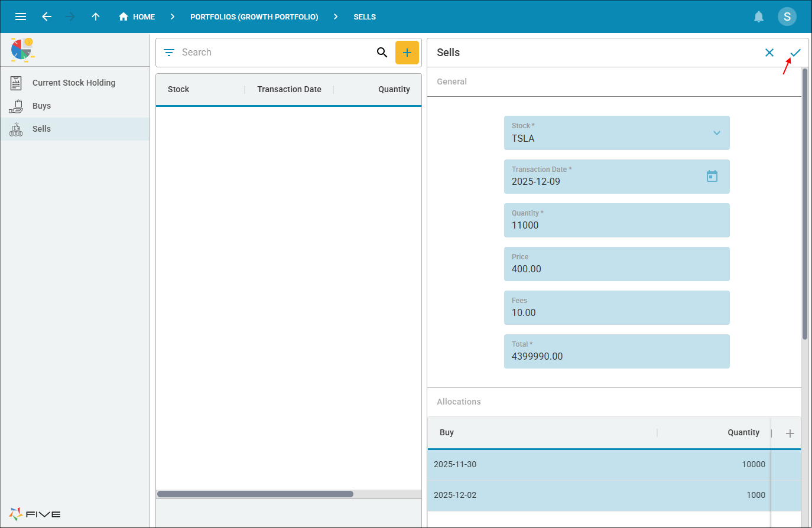The height and width of the screenshot is (528, 812).
Task: Click allocation quantity 1000
Action: pos(756,495)
